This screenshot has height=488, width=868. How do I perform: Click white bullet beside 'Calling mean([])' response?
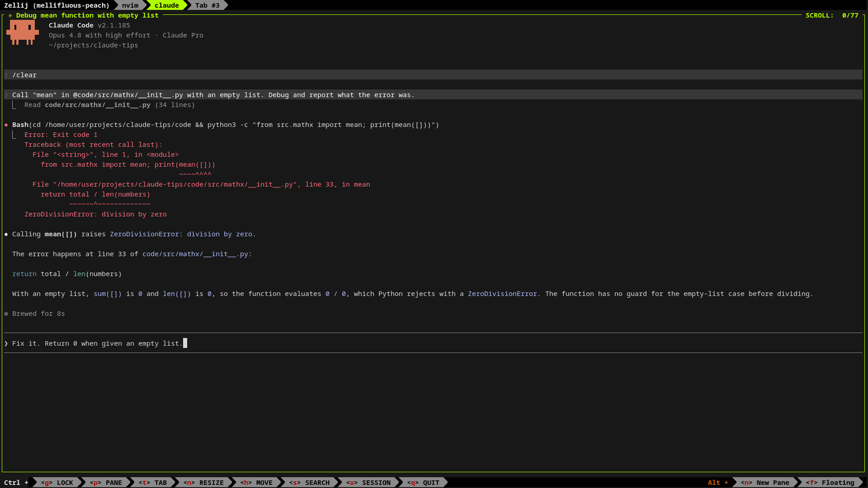click(6, 234)
